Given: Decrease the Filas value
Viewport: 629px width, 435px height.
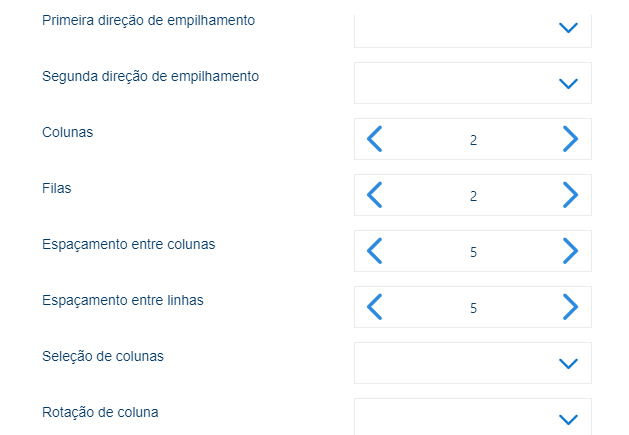Looking at the screenshot, I should pyautogui.click(x=375, y=195).
